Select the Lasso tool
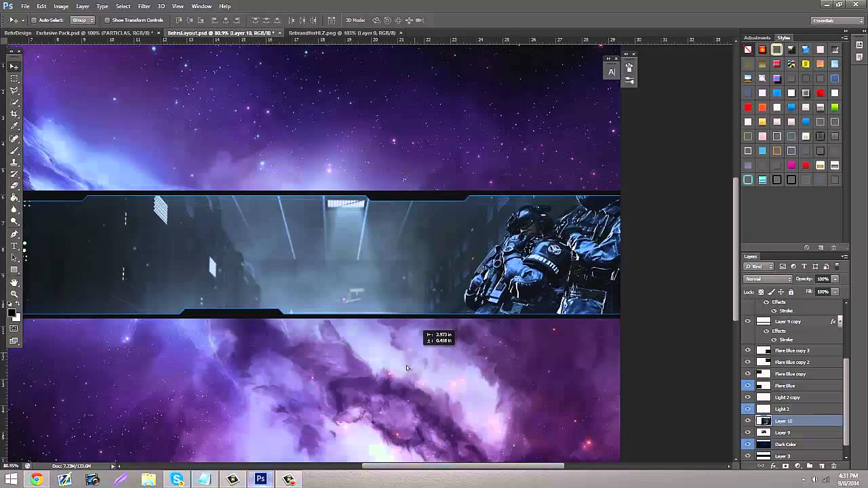868x488 pixels. tap(14, 91)
